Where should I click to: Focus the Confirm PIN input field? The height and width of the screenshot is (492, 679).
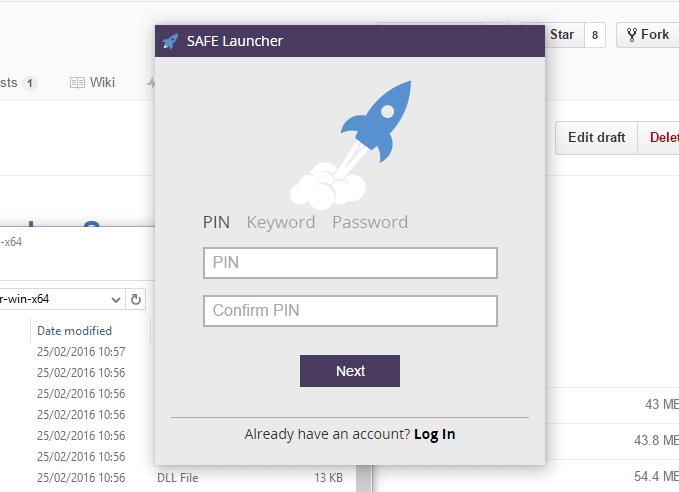point(350,311)
